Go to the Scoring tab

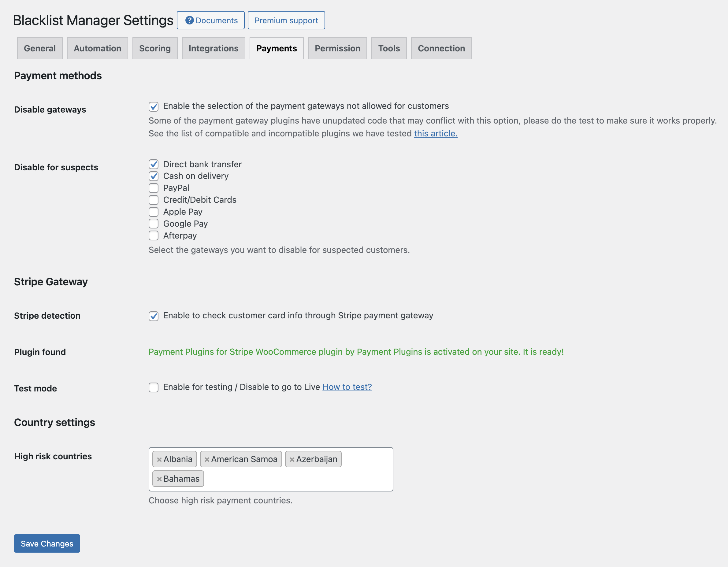[155, 48]
